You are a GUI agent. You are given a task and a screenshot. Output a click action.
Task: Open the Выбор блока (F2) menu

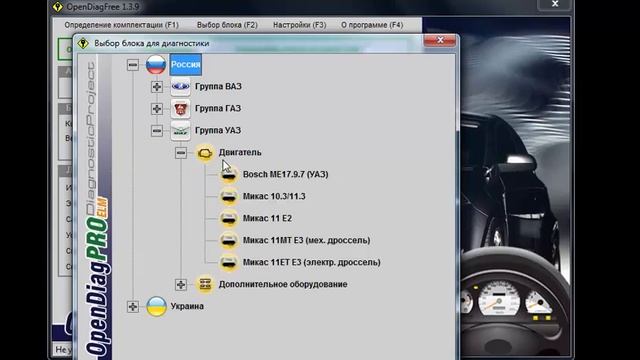pos(227,25)
